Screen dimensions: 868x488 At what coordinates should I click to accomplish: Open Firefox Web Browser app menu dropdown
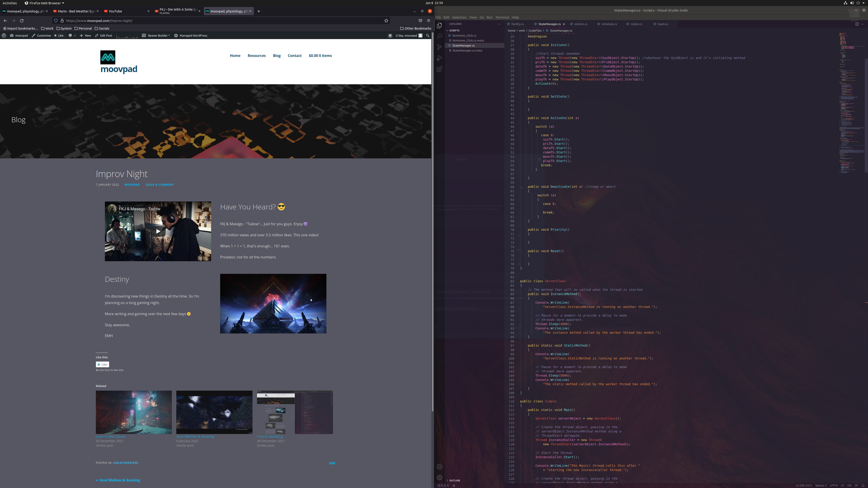pyautogui.click(x=44, y=3)
